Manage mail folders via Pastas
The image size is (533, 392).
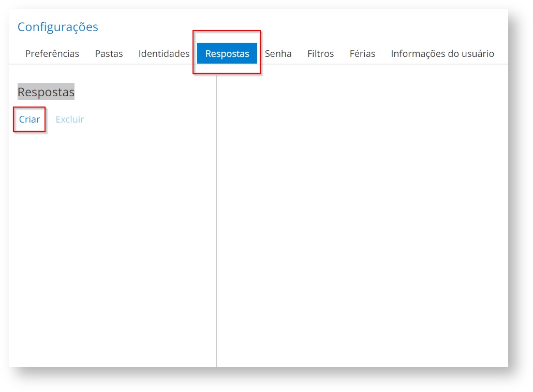109,54
